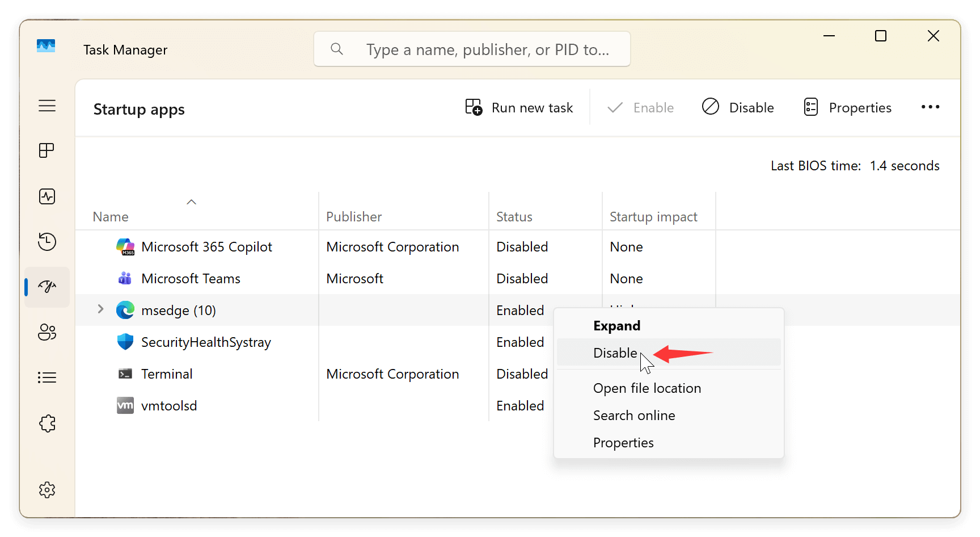
Task: Select the Startup apps sidebar icon
Action: tap(47, 287)
